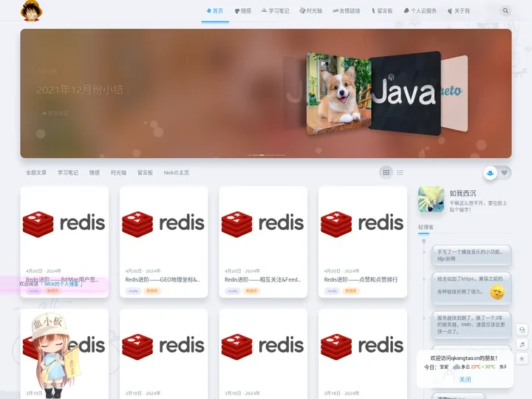
Task: Select the 学习笔记 category tab below banner
Action: (x=68, y=172)
